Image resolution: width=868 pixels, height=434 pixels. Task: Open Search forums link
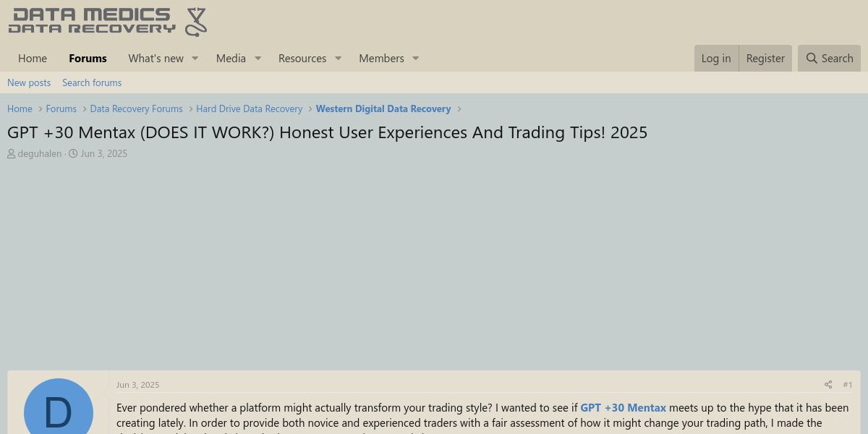tap(92, 82)
